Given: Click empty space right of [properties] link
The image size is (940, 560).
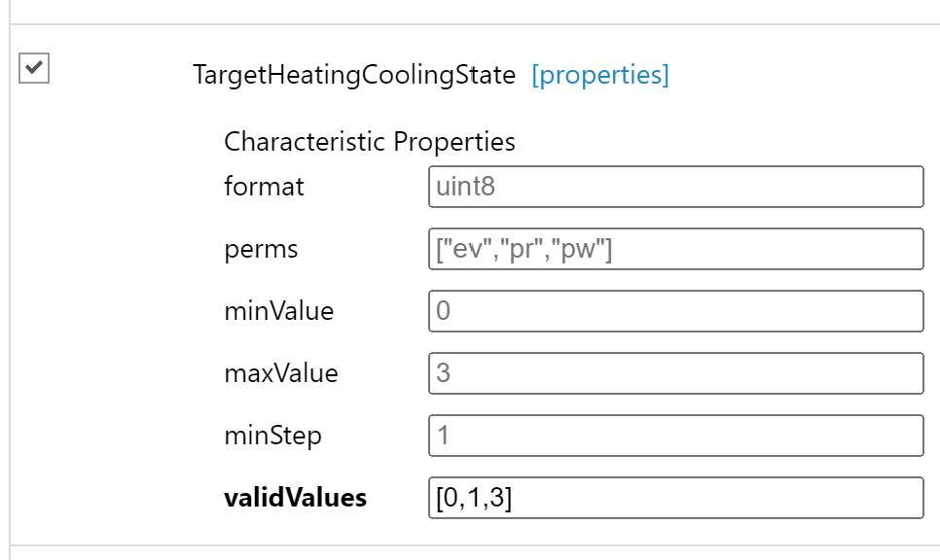Looking at the screenshot, I should pos(798,75).
